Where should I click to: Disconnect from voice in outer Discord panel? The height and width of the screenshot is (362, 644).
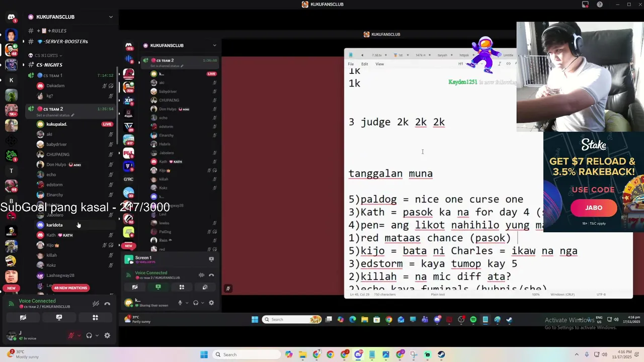tap(107, 304)
